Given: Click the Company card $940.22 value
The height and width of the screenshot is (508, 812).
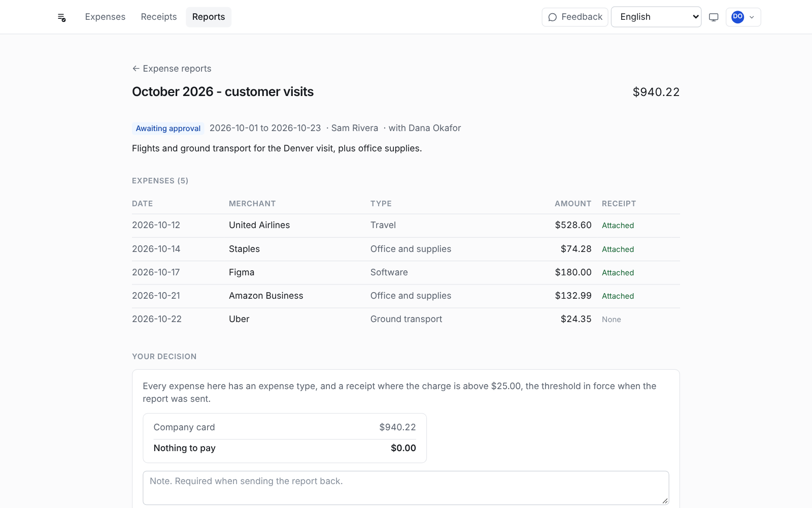Looking at the screenshot, I should (397, 427).
